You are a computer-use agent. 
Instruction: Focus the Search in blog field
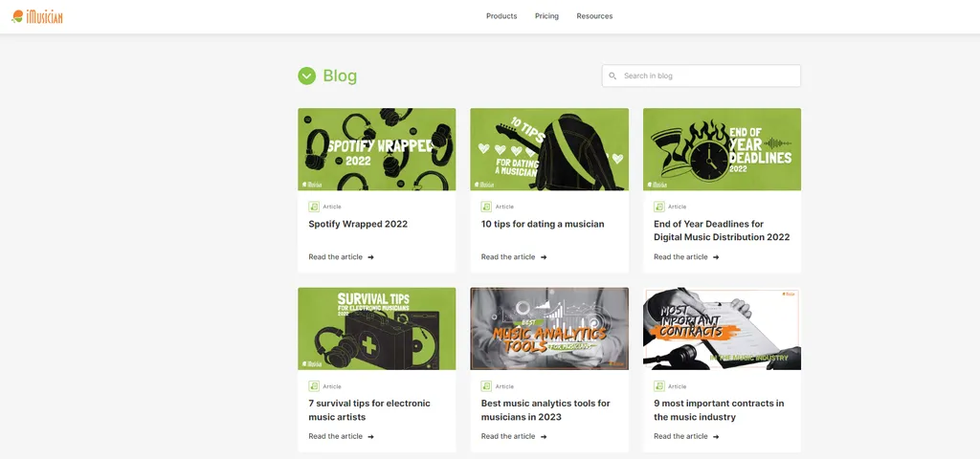(708, 76)
